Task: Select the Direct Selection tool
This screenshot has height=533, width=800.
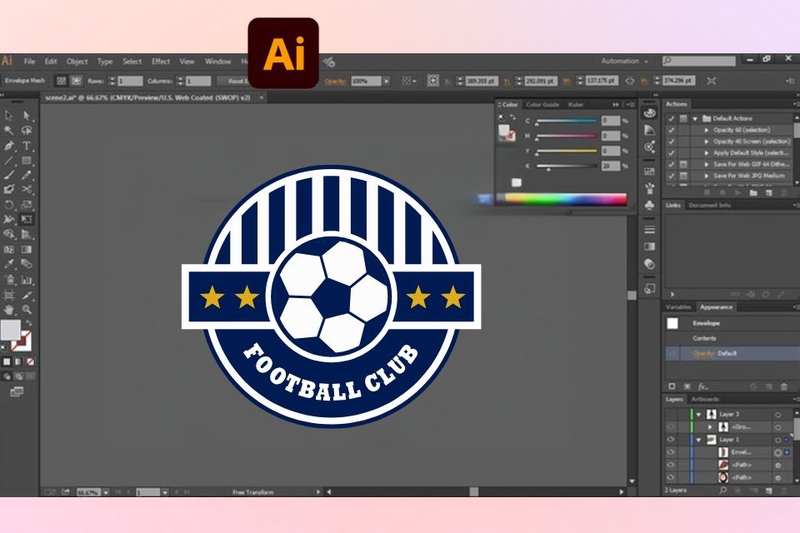Action: (27, 116)
